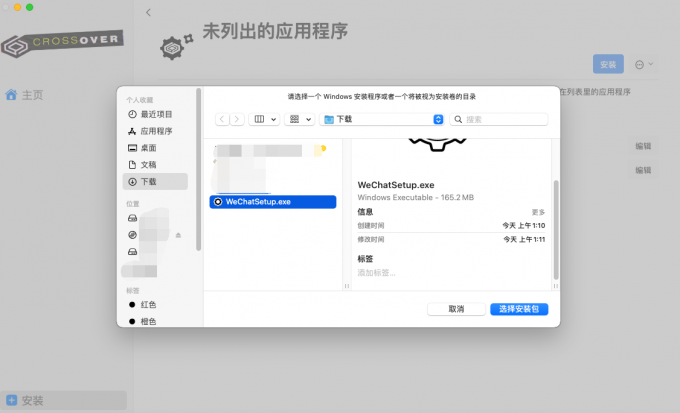Click the back chevron in CrossOver window
This screenshot has height=413, width=680.
pyautogui.click(x=148, y=13)
